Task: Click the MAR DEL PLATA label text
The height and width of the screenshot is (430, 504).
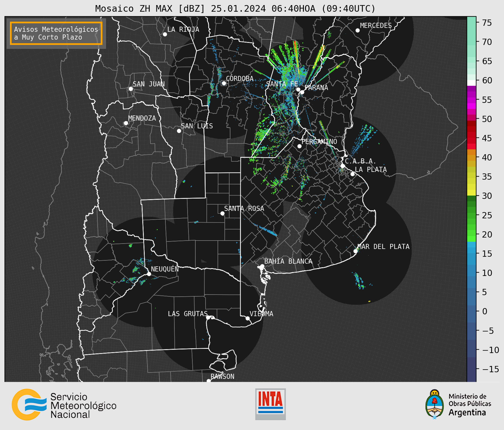Action: pyautogui.click(x=384, y=247)
